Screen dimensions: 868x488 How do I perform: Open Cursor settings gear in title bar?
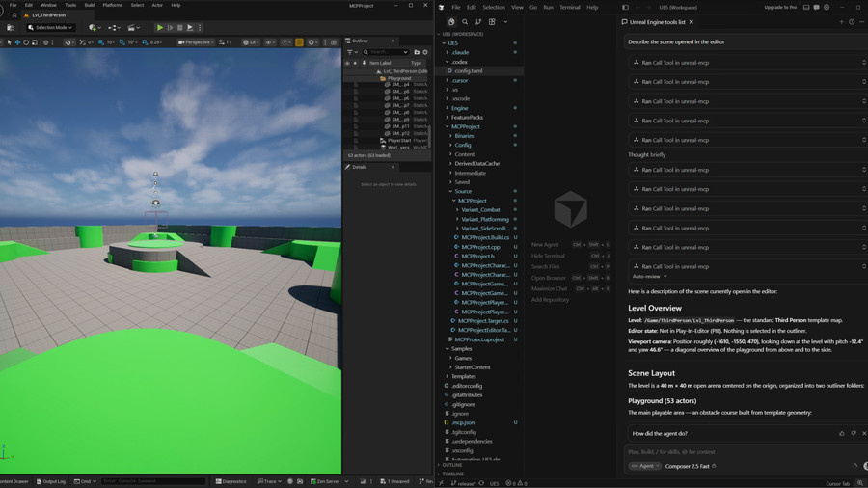click(827, 7)
